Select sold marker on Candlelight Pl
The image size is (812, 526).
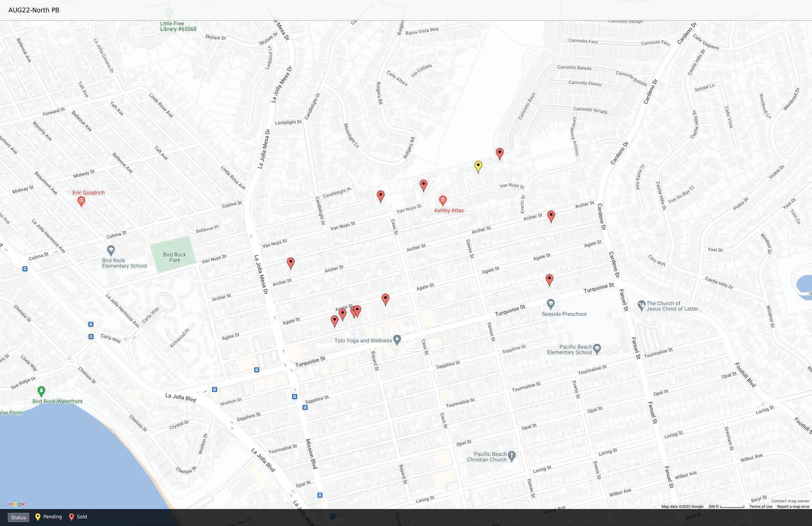point(381,196)
